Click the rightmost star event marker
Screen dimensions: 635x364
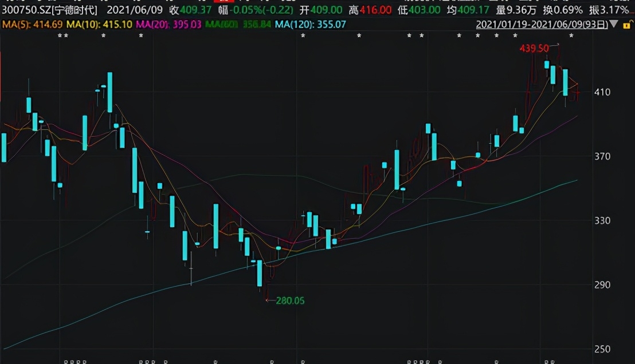[571, 37]
